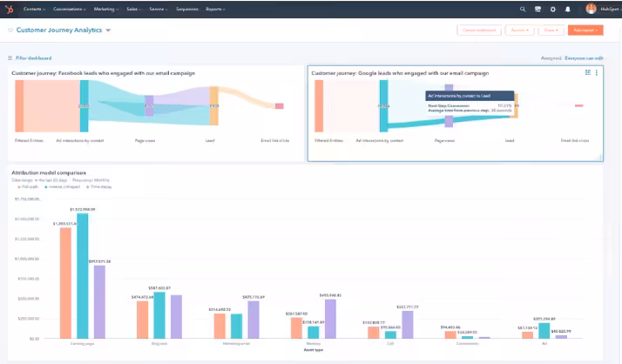Favorite the dashboard using the heart icon

(x=10, y=30)
